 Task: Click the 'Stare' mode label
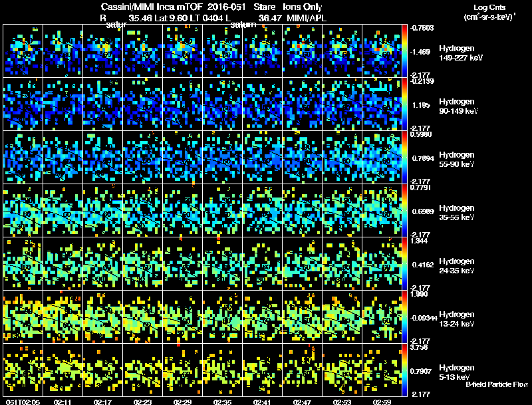tap(265, 7)
